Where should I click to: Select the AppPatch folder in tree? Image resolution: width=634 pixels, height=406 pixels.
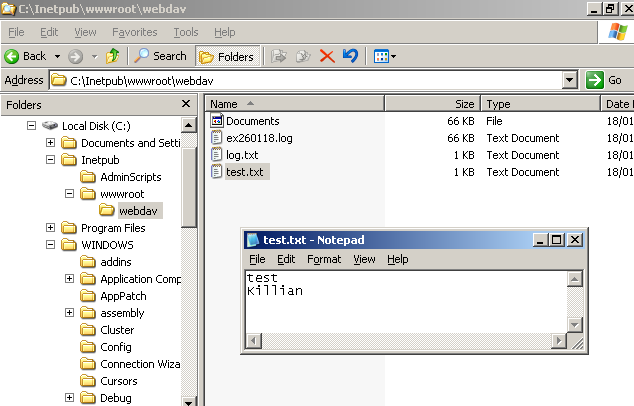[123, 296]
